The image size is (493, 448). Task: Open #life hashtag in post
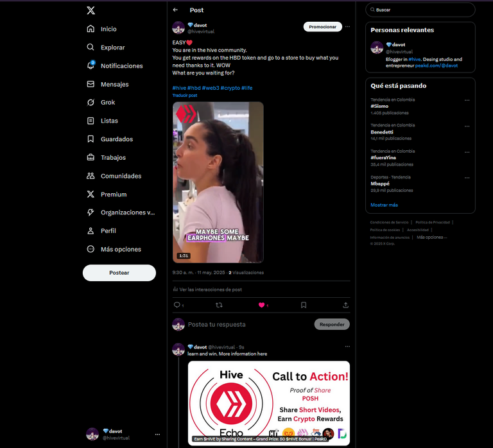(x=246, y=88)
